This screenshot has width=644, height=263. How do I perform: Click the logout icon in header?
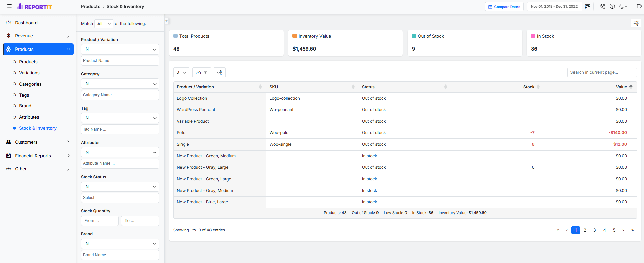coord(639,6)
